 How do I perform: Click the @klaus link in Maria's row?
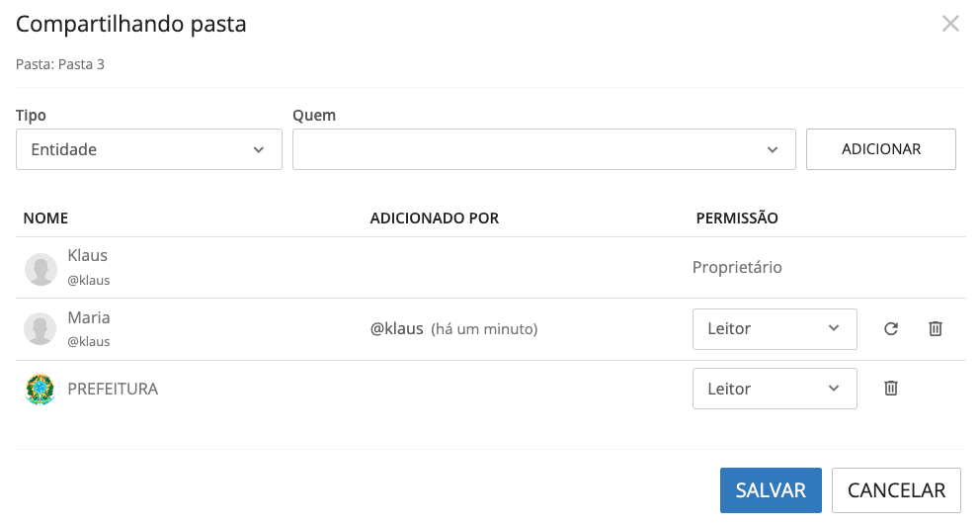tap(397, 328)
